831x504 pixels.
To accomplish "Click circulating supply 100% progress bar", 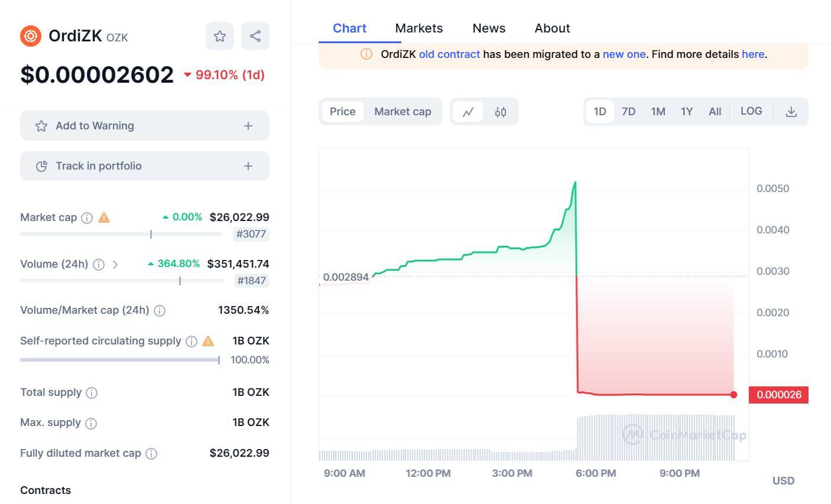I will pos(120,360).
